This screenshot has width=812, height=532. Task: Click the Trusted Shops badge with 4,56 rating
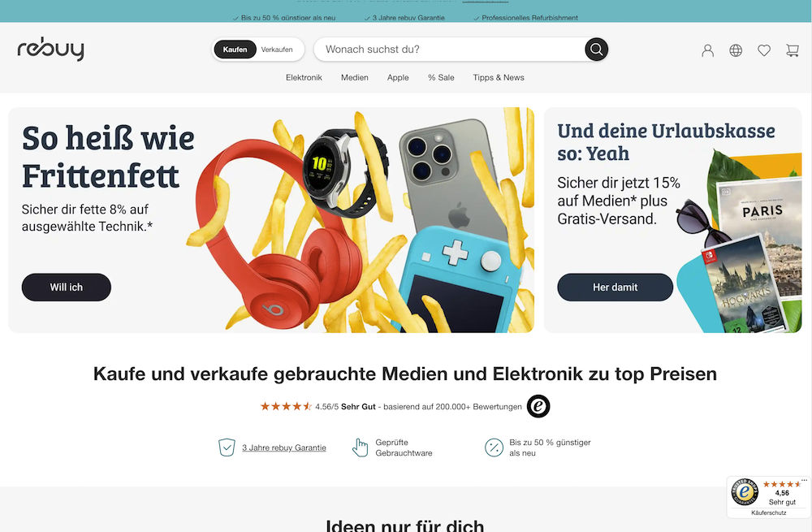768,497
